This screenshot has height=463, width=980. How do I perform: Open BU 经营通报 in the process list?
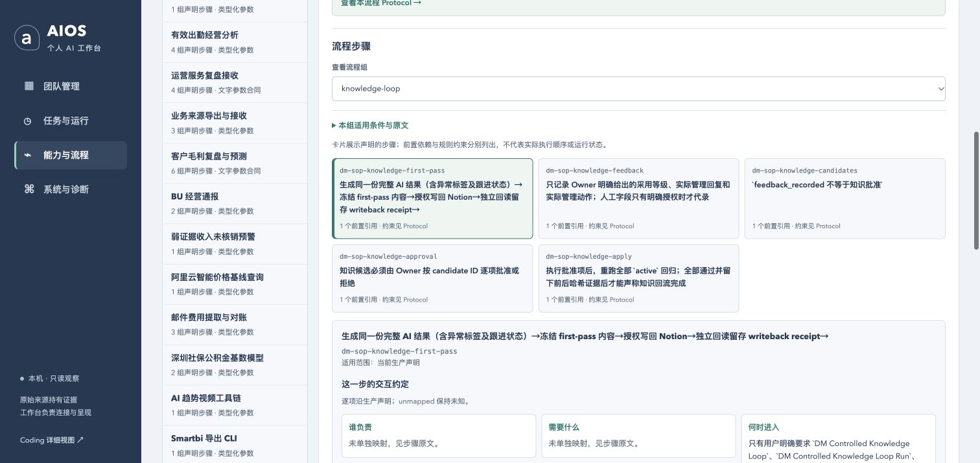235,204
